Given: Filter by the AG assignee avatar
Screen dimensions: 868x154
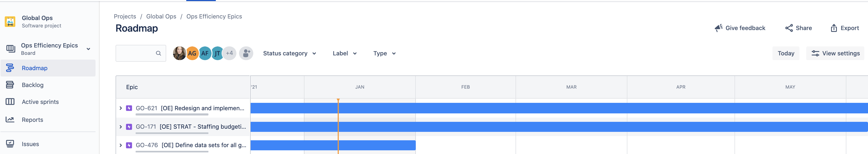Looking at the screenshot, I should pos(192,53).
